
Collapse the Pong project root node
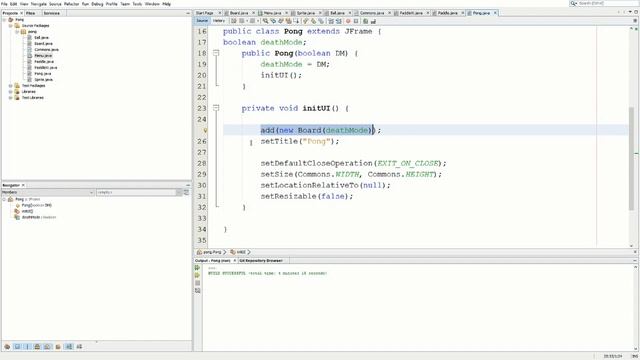[4, 20]
